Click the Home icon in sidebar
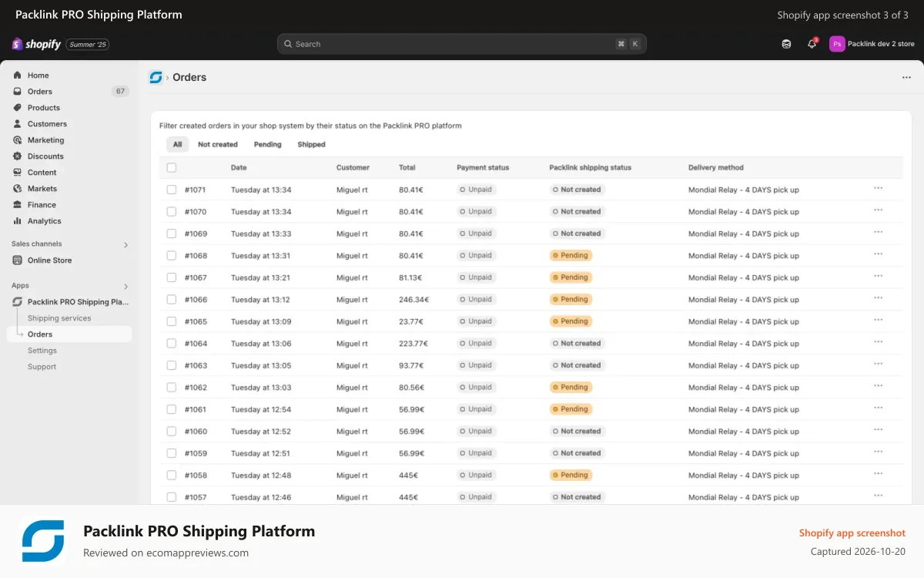The height and width of the screenshot is (578, 924). pos(18,76)
